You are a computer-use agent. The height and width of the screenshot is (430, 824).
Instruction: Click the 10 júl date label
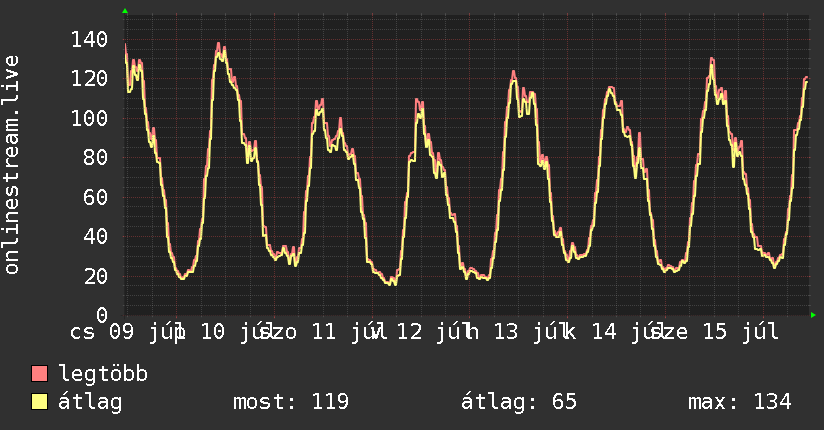pos(234,332)
